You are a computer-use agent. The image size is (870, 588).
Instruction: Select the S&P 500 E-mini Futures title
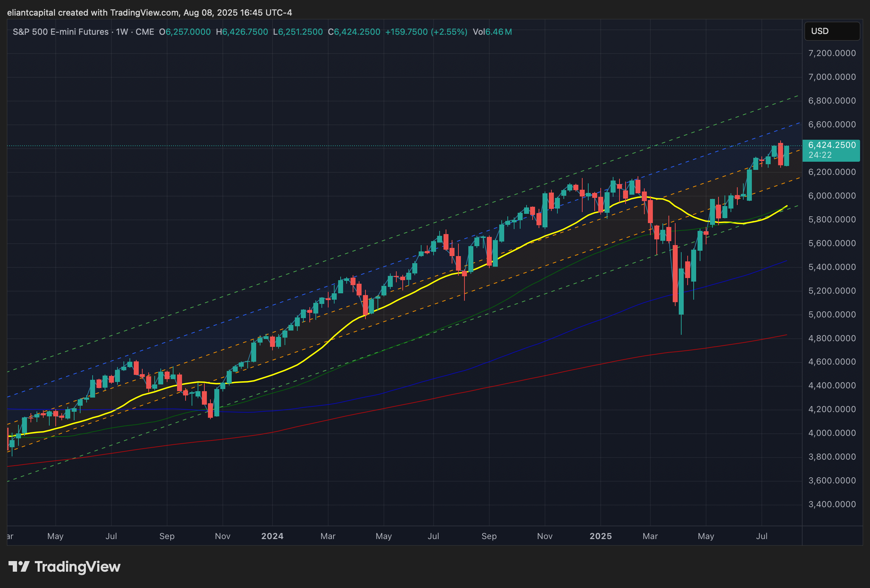[60, 32]
